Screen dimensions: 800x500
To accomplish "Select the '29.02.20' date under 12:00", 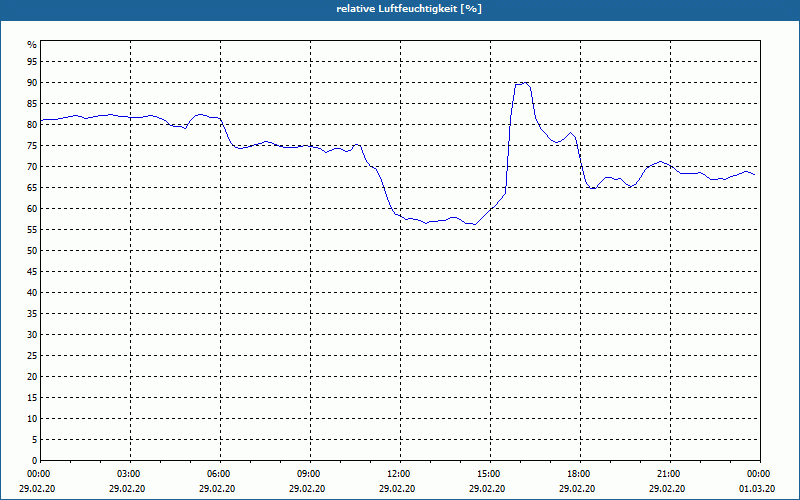I will (x=397, y=489).
